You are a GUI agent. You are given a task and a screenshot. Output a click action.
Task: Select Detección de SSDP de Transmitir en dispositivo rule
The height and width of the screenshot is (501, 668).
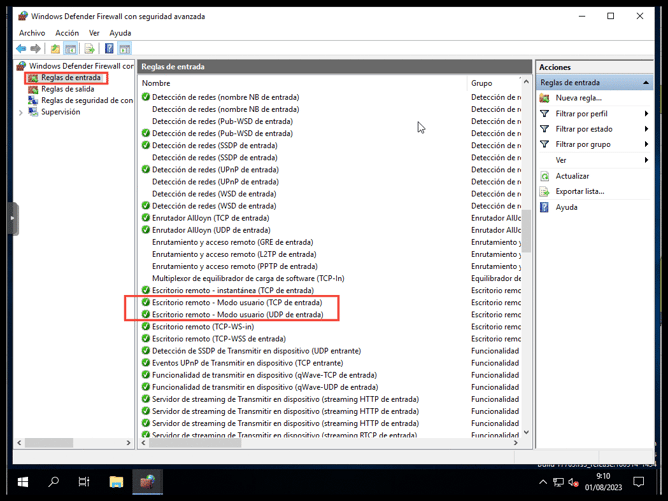tap(256, 351)
